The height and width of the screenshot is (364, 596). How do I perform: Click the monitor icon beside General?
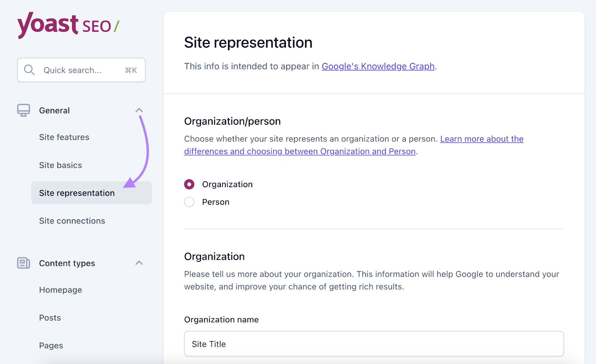tap(23, 110)
